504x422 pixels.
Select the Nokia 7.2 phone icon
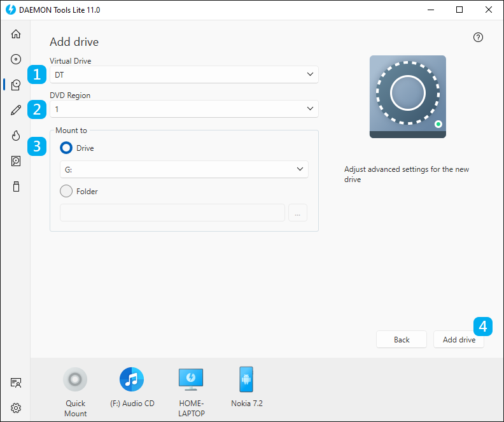pos(246,379)
